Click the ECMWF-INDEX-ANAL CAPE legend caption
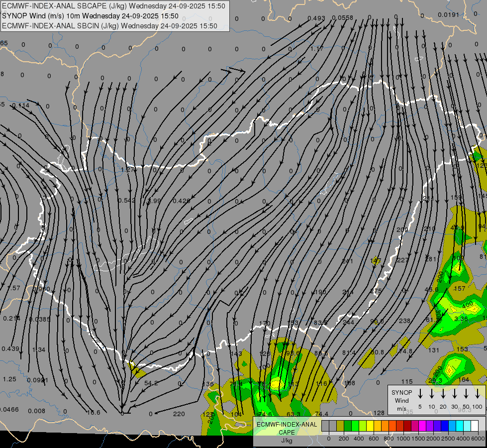The width and height of the screenshot is (487, 448). (x=287, y=432)
